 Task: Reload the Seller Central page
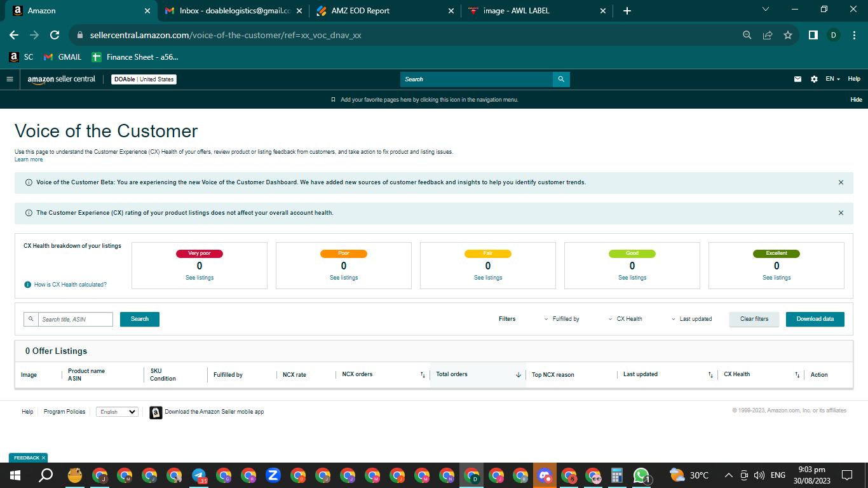55,36
